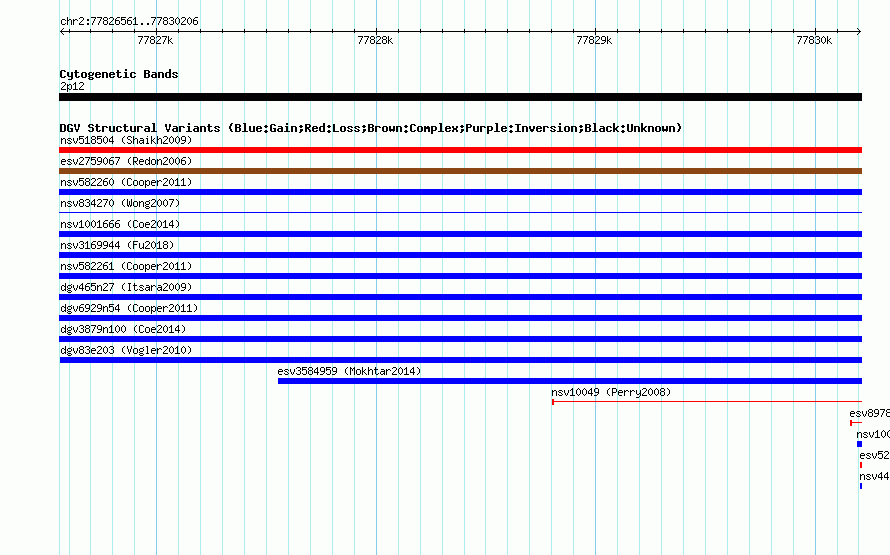The image size is (890, 555).
Task: Select the red nsv10049 (Perry2008) line
Action: [x=707, y=402]
